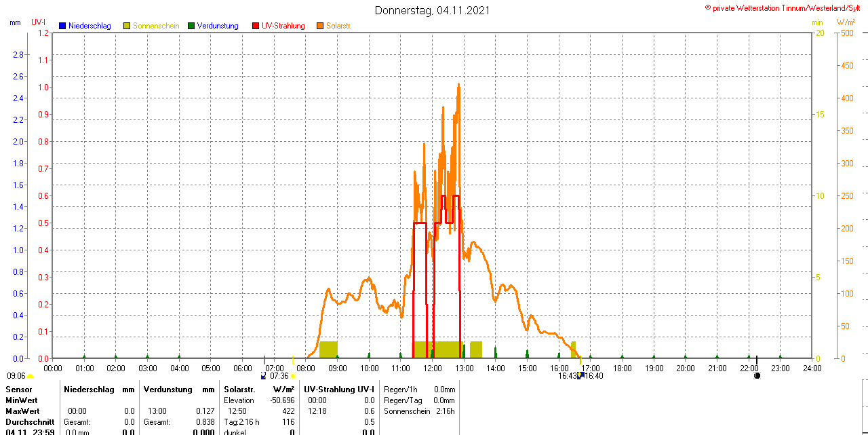Click the 12:00 label on the time axis

[x=433, y=368]
